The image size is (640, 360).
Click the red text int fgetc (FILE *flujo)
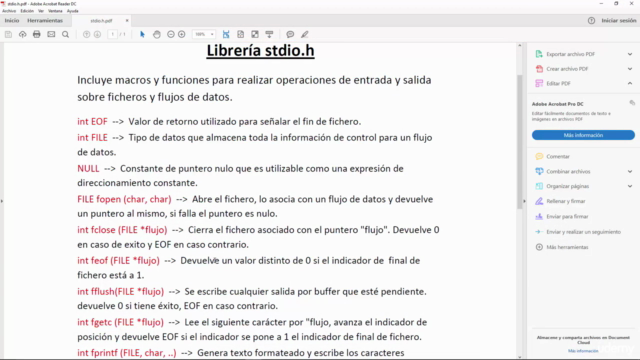tap(120, 322)
